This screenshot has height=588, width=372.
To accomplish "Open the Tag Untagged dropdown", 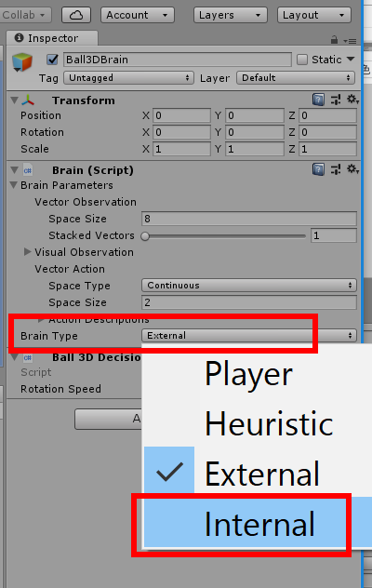I will coord(128,77).
